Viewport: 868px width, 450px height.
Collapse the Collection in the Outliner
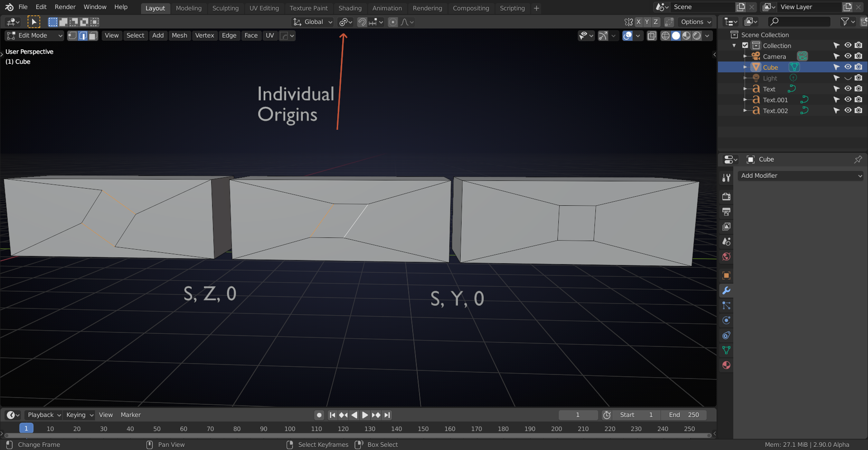pyautogui.click(x=734, y=45)
